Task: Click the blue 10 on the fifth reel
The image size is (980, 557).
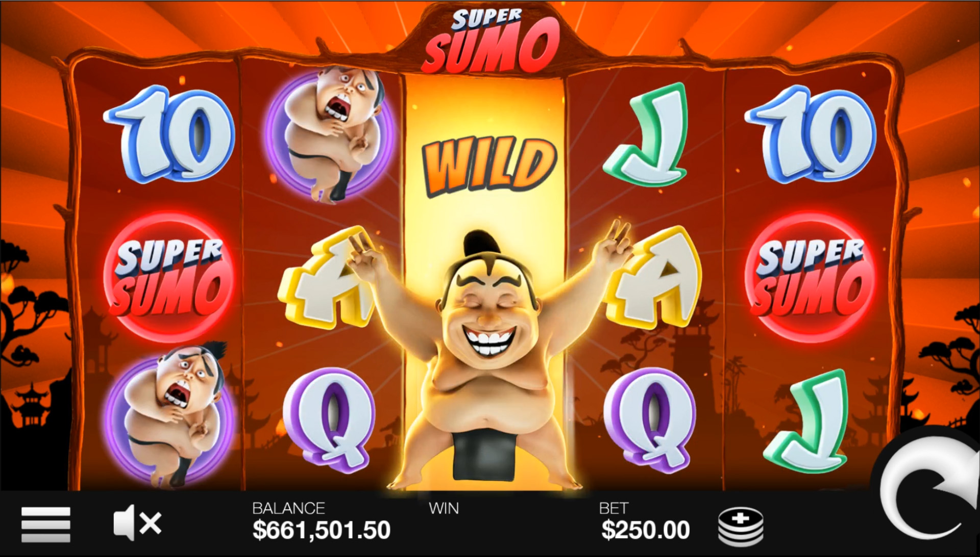Action: pos(810,135)
